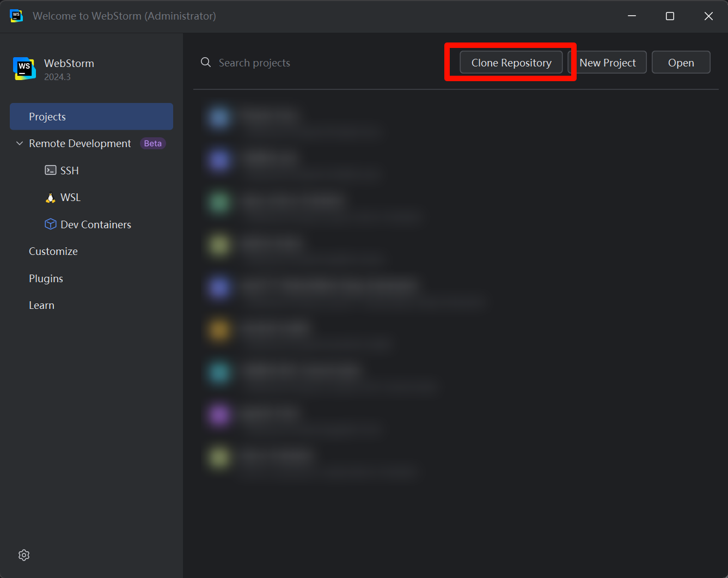
Task: Click the magnifier icon in search bar
Action: pyautogui.click(x=206, y=63)
